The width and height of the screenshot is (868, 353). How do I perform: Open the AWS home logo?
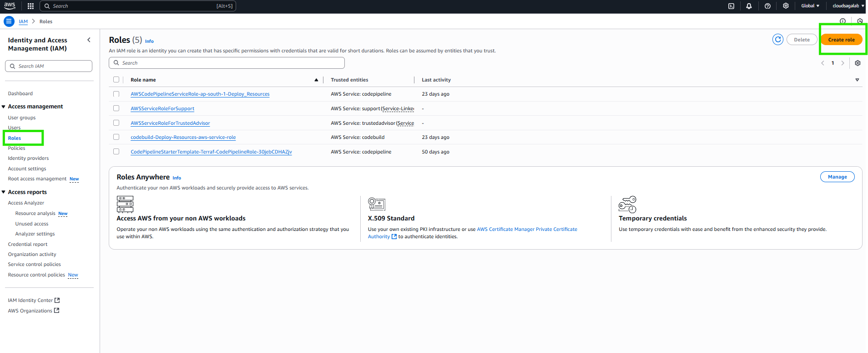[10, 6]
